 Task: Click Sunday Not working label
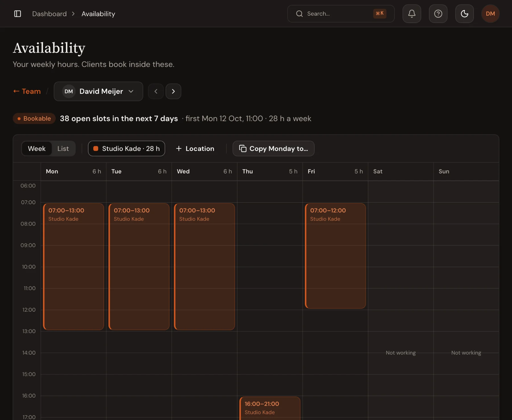pyautogui.click(x=466, y=353)
